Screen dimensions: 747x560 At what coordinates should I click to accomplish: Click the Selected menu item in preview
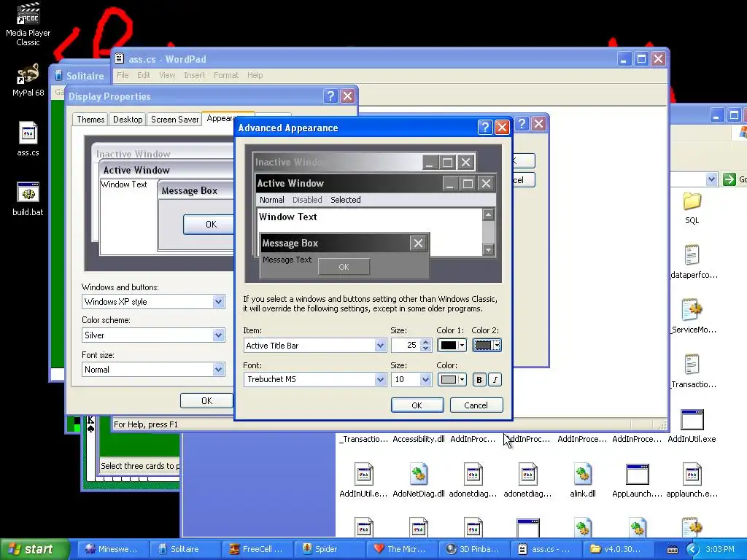345,200
